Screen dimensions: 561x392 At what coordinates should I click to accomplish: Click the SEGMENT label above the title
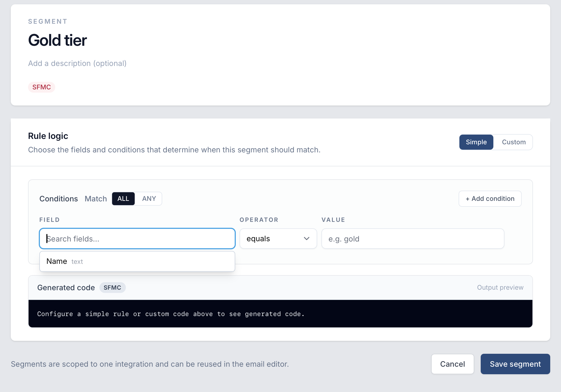(47, 21)
